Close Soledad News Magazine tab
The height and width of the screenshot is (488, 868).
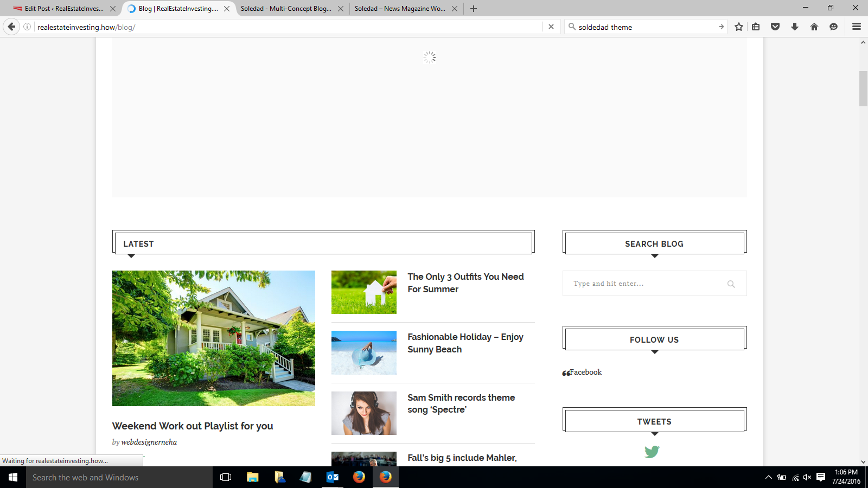(x=455, y=9)
